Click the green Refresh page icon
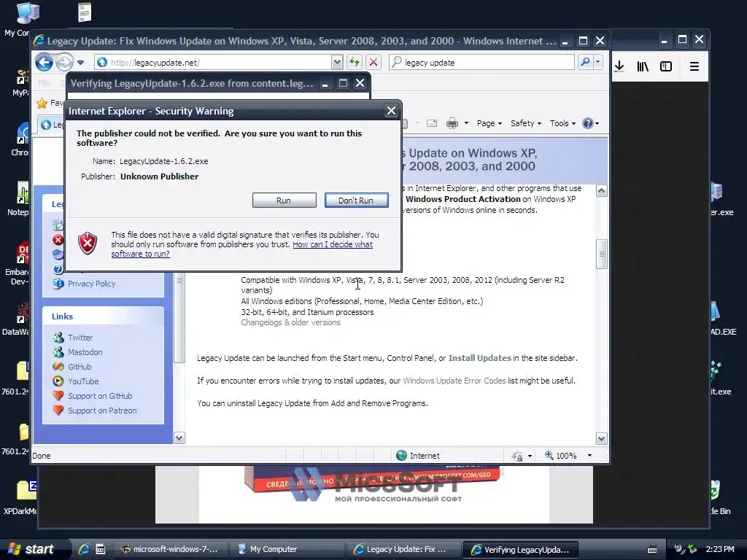747x560 pixels. (x=355, y=62)
